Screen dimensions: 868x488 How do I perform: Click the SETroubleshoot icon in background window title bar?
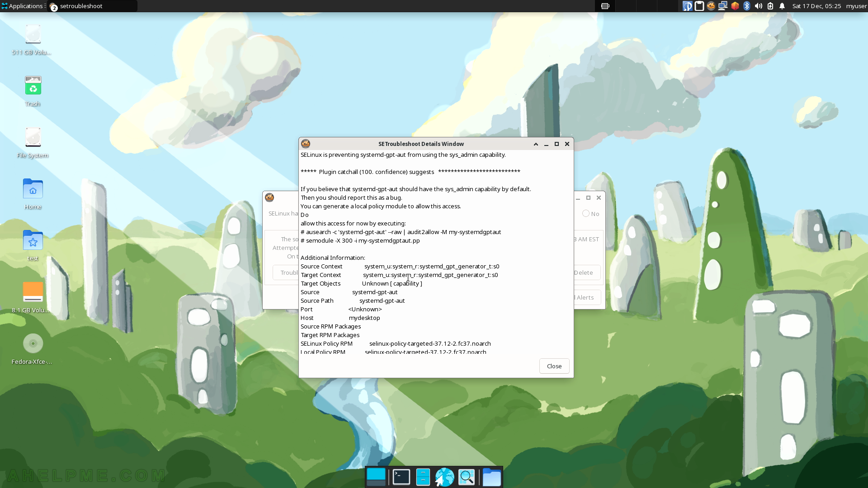pos(269,197)
